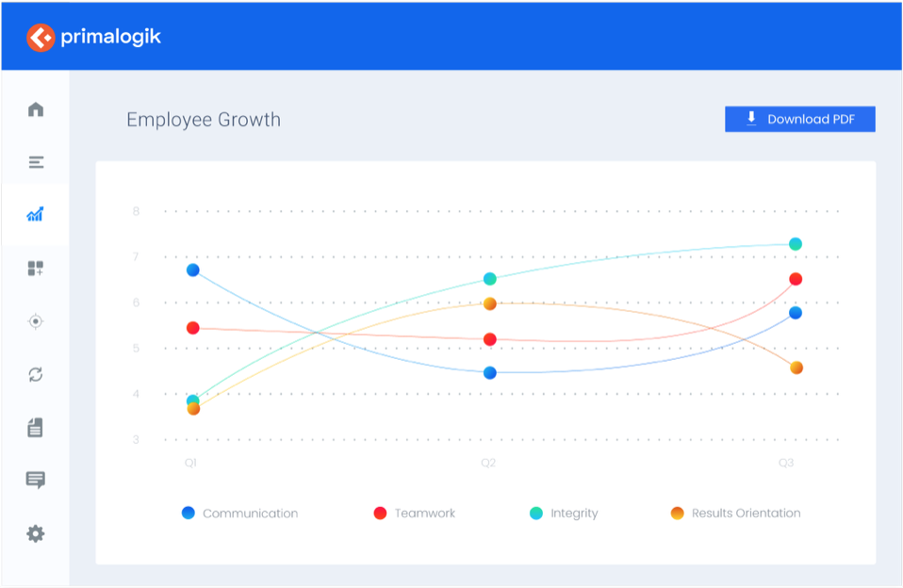Open the Home dashboard from the sidebar

point(35,109)
